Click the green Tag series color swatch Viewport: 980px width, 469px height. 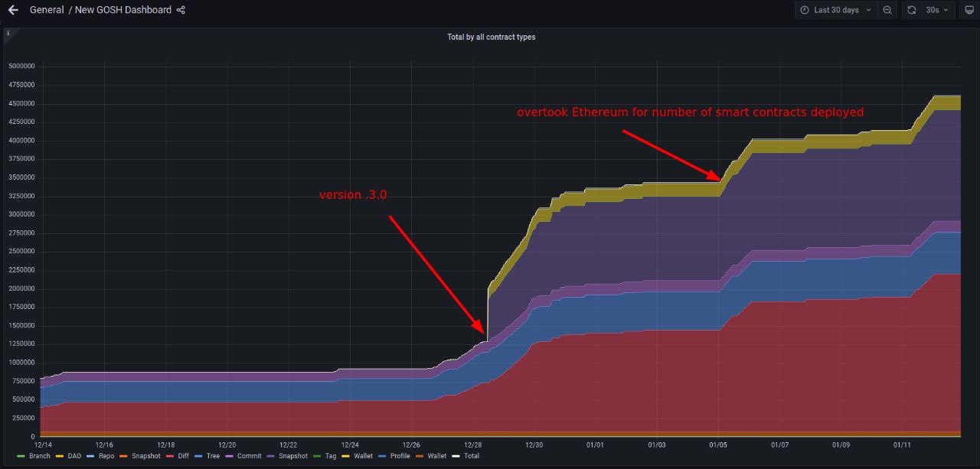coord(318,456)
